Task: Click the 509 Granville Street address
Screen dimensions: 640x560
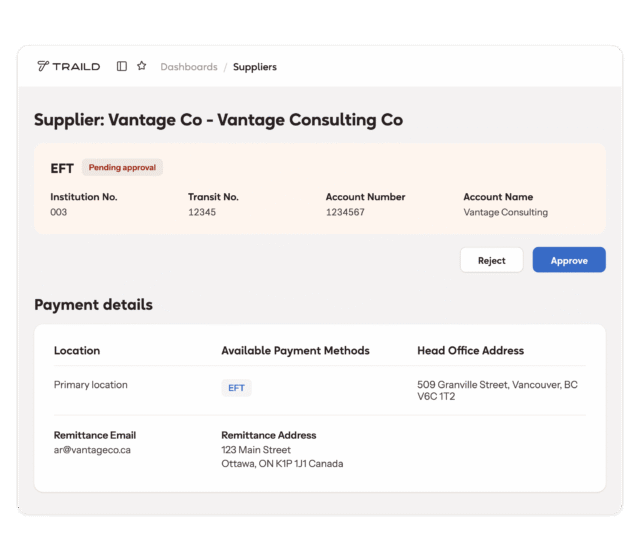Action: point(497,390)
